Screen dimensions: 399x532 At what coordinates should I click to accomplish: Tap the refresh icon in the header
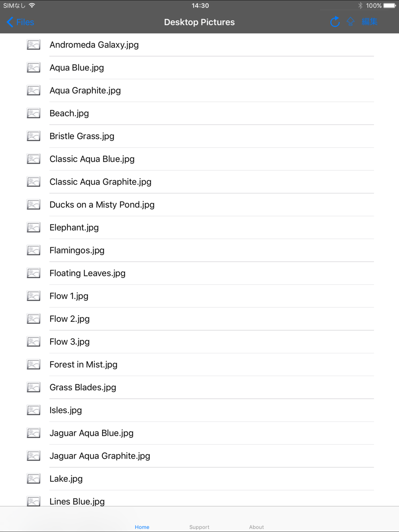coord(335,22)
